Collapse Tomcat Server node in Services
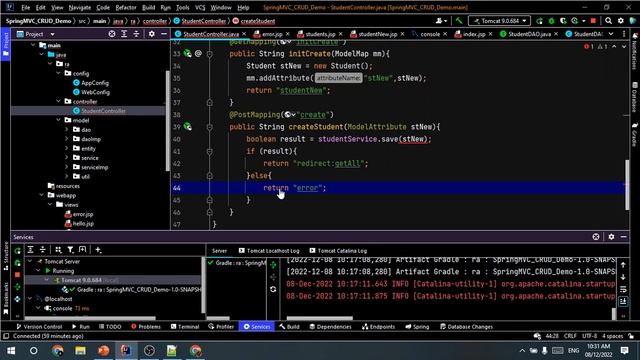The width and height of the screenshot is (640, 360). (30, 261)
